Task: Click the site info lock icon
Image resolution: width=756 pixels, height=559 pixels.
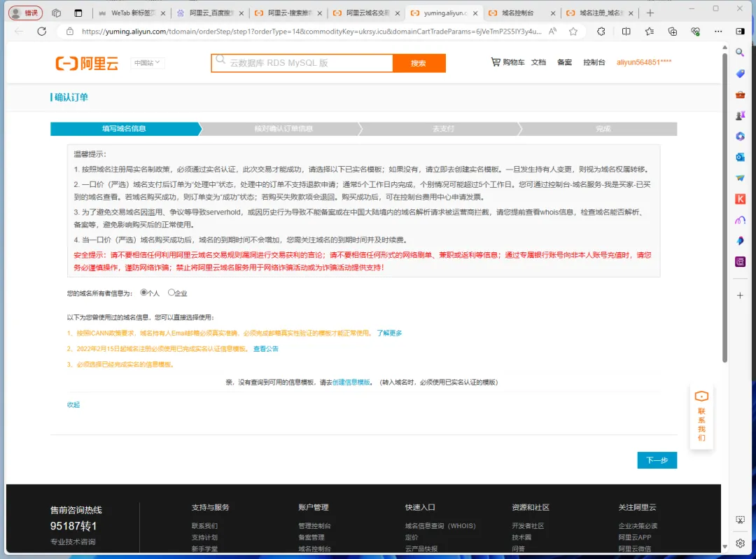Action: tap(70, 32)
